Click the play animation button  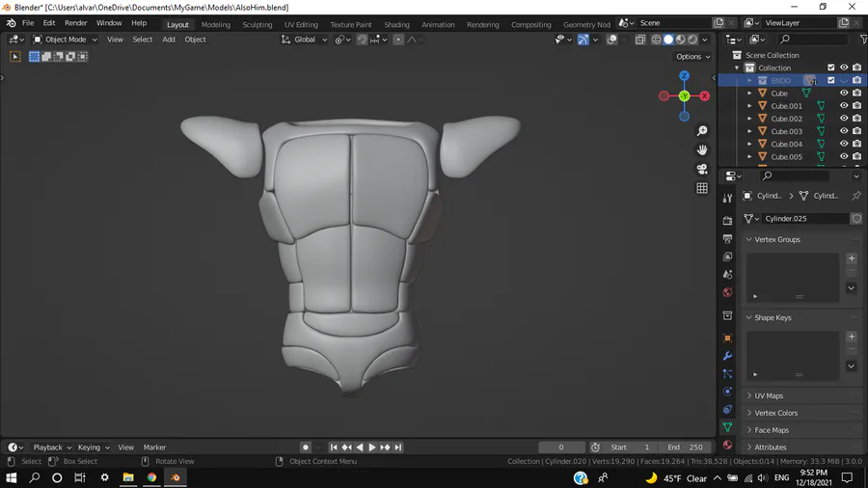pyautogui.click(x=372, y=447)
